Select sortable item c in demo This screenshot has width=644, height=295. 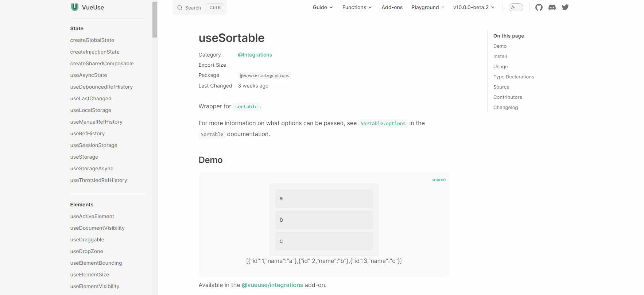point(324,241)
